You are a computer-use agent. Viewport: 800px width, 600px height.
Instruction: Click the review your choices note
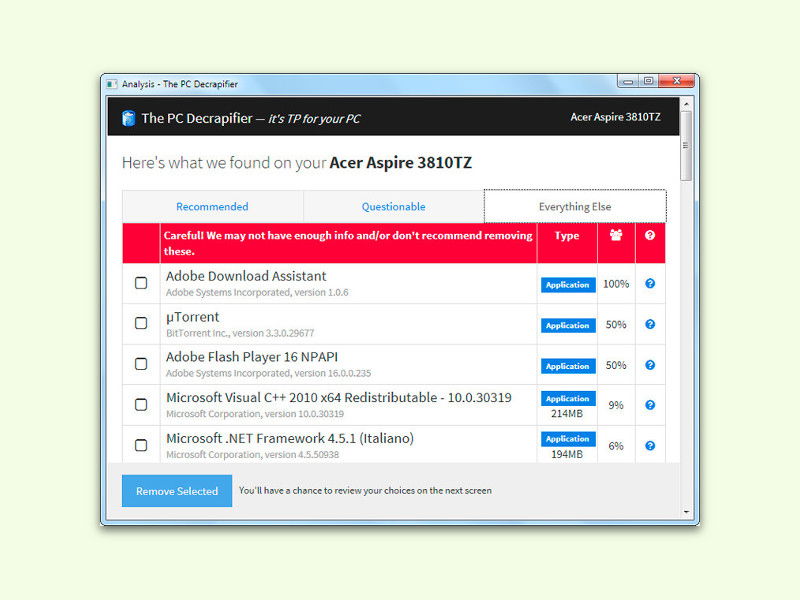[x=365, y=490]
